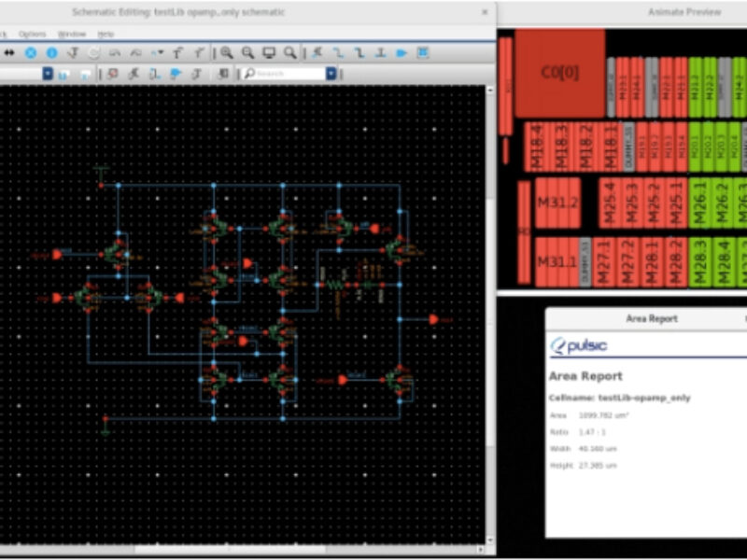747x560 pixels.
Task: Click the fit-to-window display icon
Action: [x=267, y=51]
